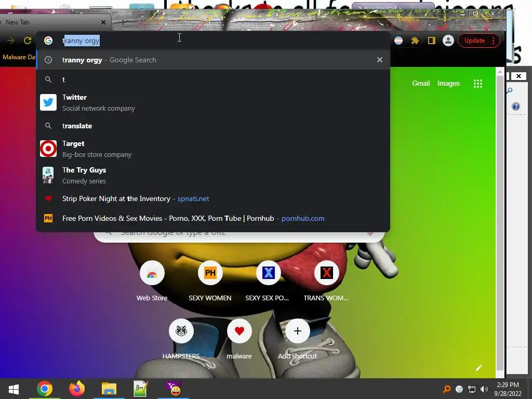This screenshot has height=399, width=532.
Task: Click orange magnifier icon in system tray
Action: [x=447, y=389]
